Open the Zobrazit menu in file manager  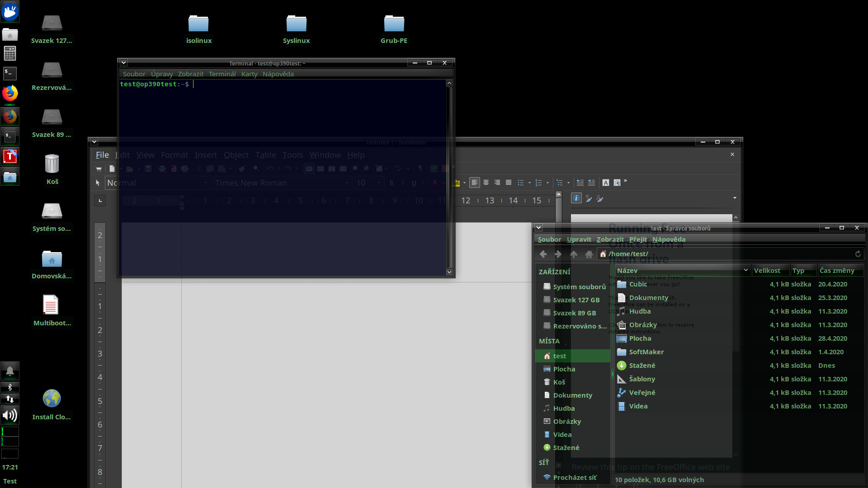click(x=610, y=239)
